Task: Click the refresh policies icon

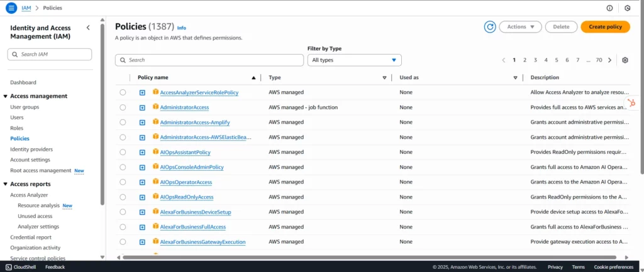Action: (x=490, y=26)
